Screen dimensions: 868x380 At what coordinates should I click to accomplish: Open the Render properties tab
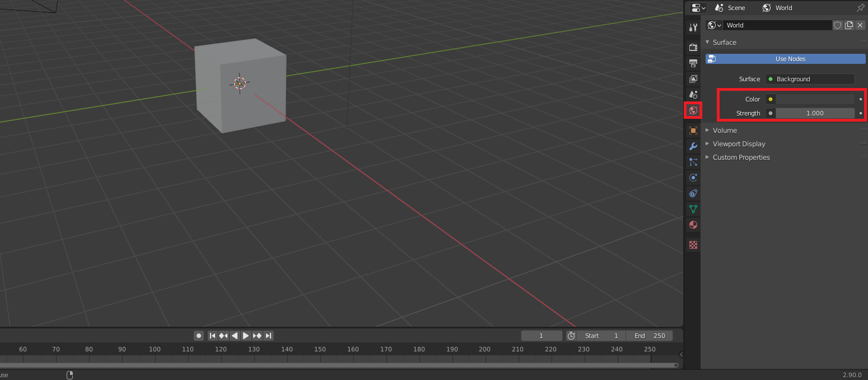click(693, 47)
